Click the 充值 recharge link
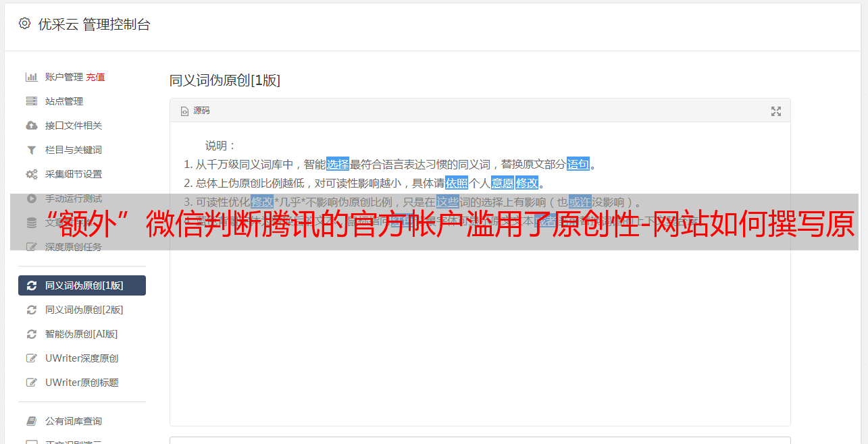Image resolution: width=868 pixels, height=444 pixels. coord(95,77)
